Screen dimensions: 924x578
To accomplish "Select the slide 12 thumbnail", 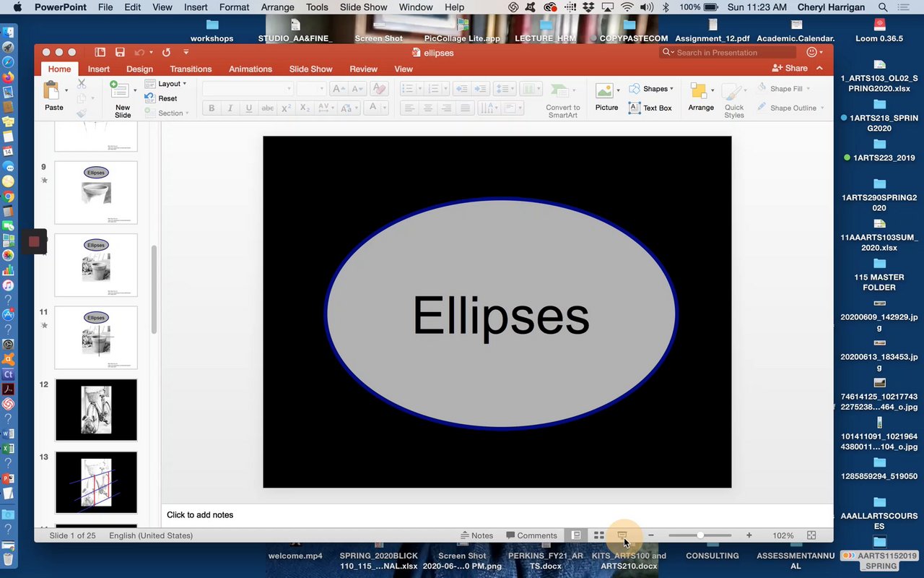I will tap(96, 410).
